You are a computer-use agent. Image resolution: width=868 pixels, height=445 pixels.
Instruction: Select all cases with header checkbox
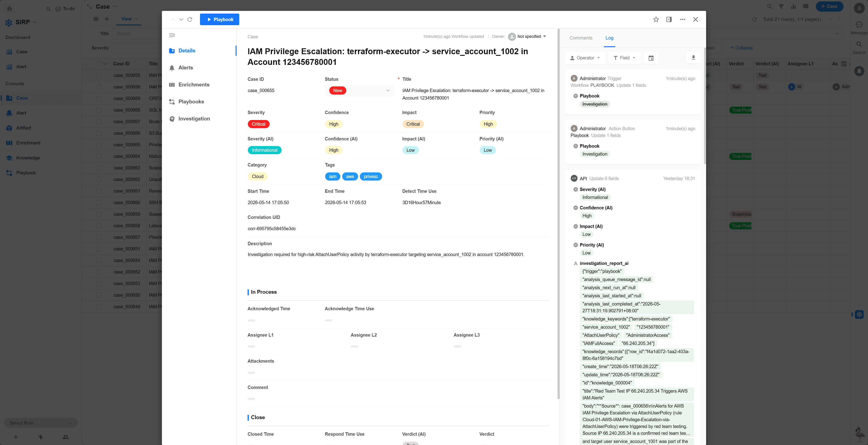click(x=99, y=64)
